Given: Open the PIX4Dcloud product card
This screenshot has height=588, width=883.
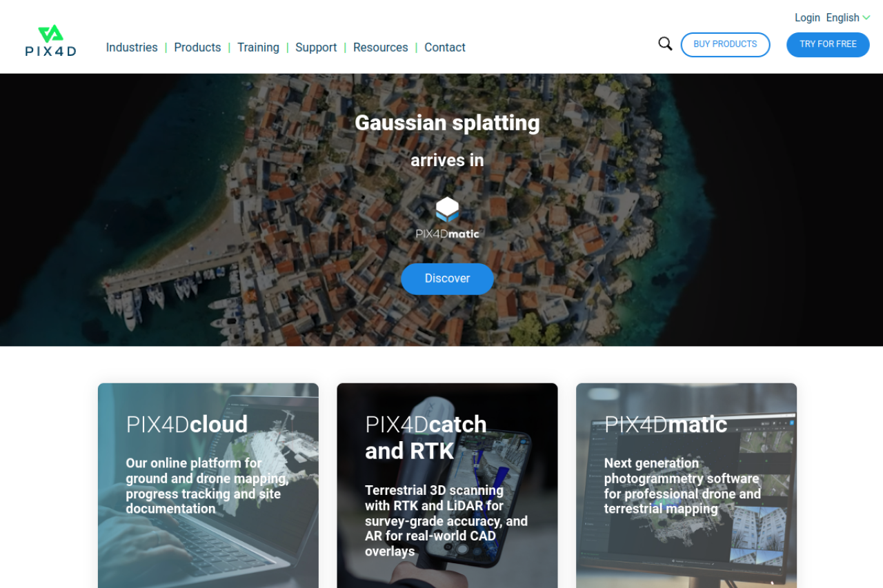Looking at the screenshot, I should (x=208, y=485).
